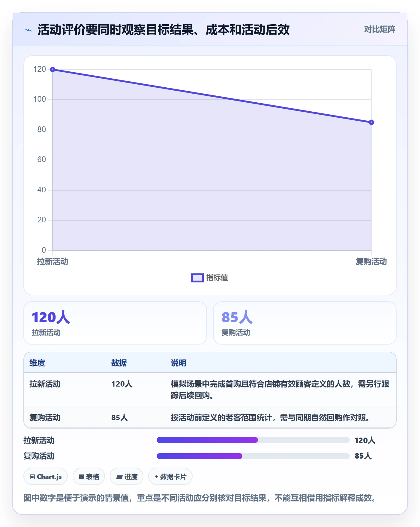Select the 复购活动 data point at 85
420x527 pixels.
(371, 122)
